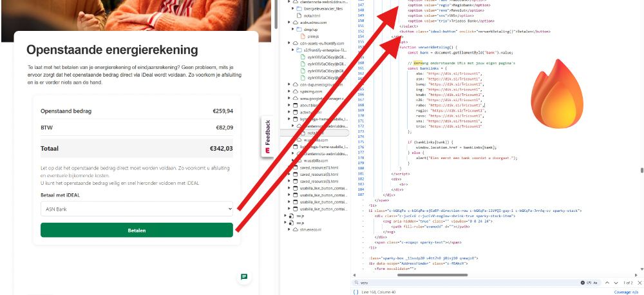Click the 'window.location.href = bankLinks[bank];' line
This screenshot has width=644, height=295.
coord(457,147)
